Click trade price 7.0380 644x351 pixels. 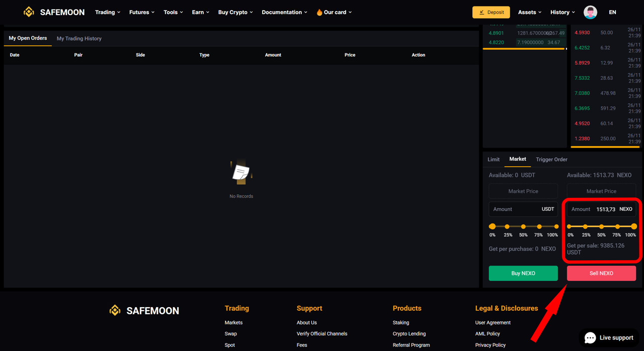tap(582, 93)
